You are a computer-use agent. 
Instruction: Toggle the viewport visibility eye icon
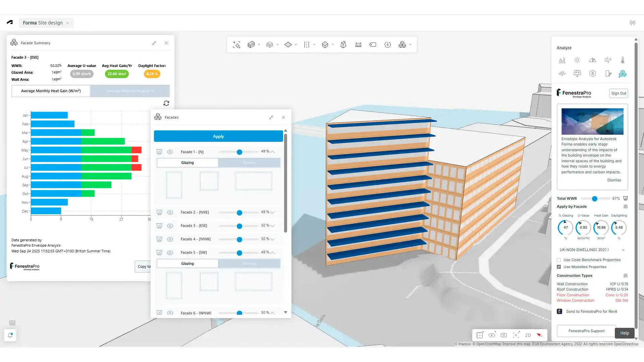click(492, 335)
